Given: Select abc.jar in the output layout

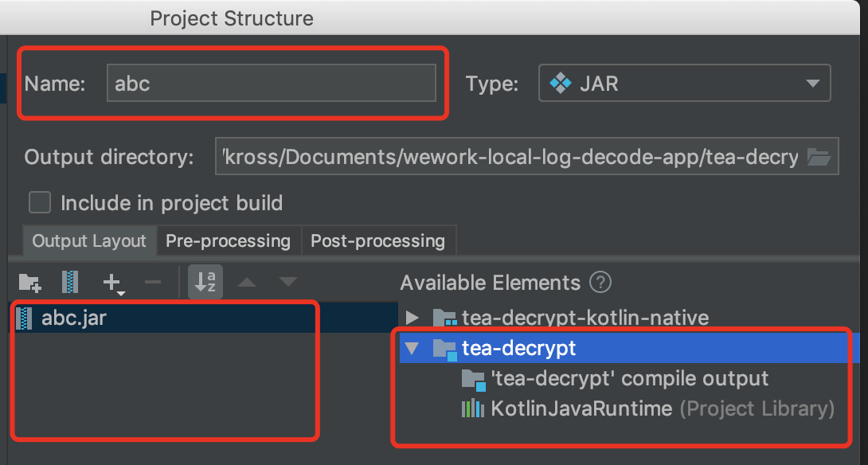Looking at the screenshot, I should click(x=73, y=318).
